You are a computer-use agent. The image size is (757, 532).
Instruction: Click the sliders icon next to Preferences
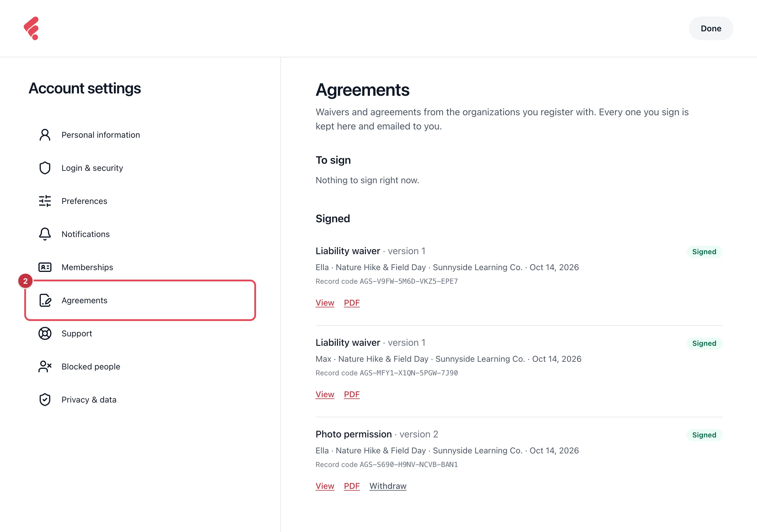[45, 201]
